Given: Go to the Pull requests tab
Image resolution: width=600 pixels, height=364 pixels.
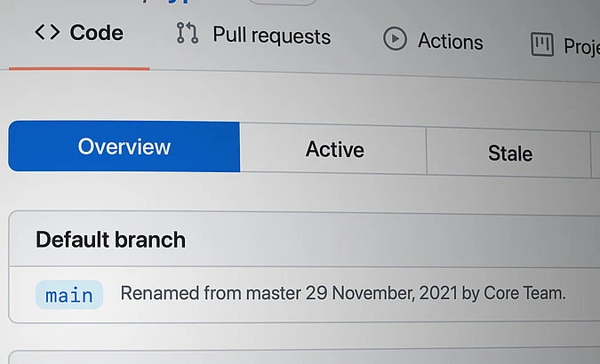Looking at the screenshot, I should tap(271, 36).
